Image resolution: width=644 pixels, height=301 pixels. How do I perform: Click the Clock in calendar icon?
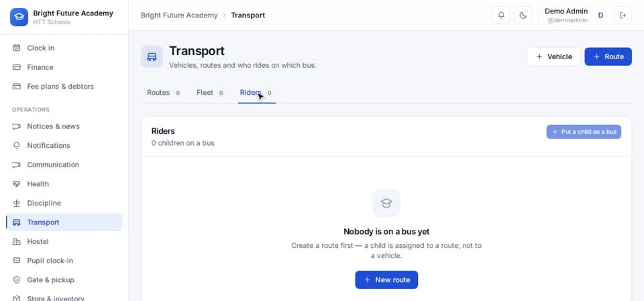point(16,48)
